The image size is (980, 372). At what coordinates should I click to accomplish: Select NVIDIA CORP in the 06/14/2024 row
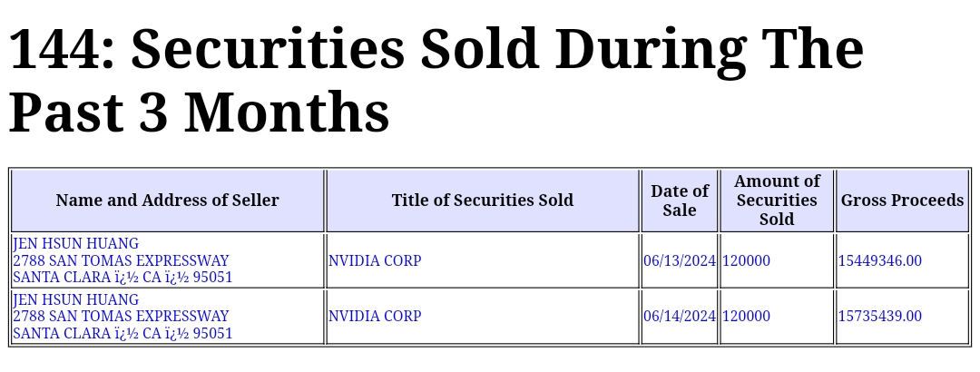(375, 317)
